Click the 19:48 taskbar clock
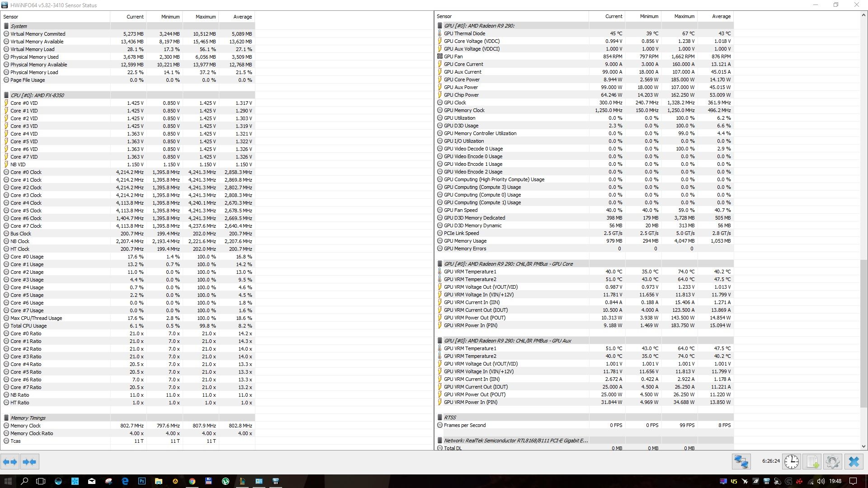Screen dimensions: 868x488 [x=835, y=481]
